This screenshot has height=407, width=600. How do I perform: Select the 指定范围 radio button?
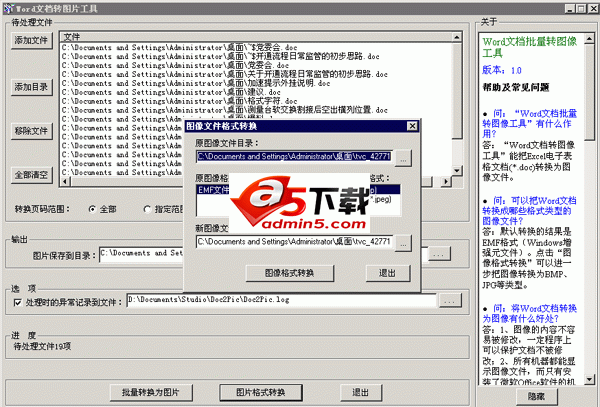[147, 209]
